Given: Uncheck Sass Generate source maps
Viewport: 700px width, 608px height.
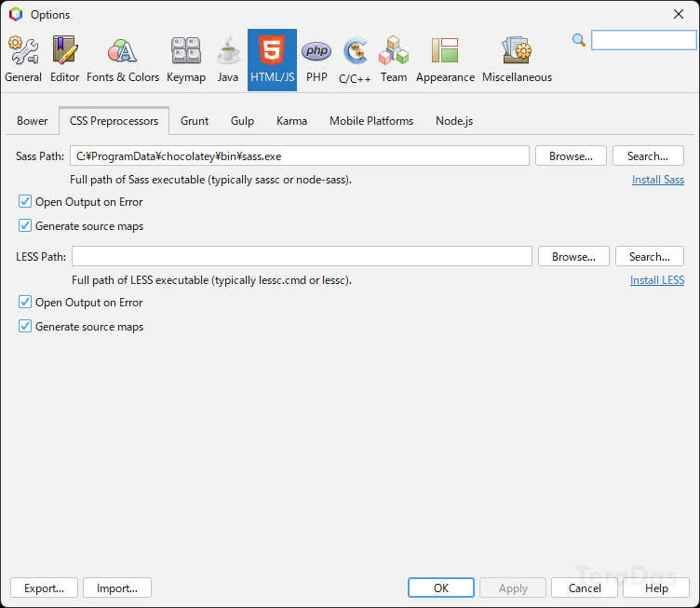Looking at the screenshot, I should [x=25, y=226].
